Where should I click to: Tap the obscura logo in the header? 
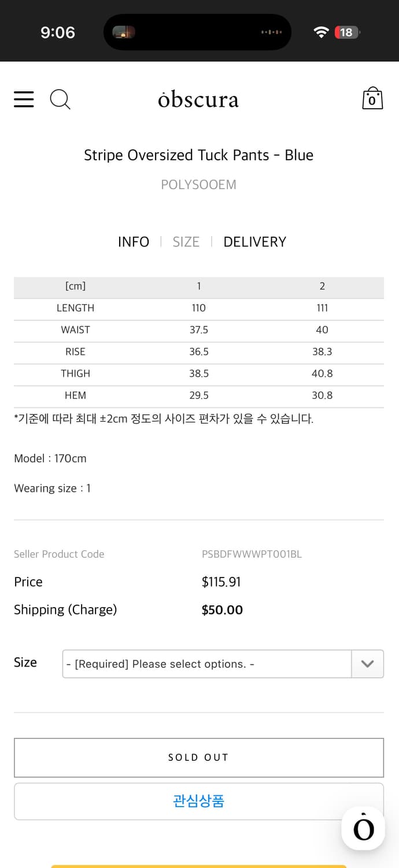[x=198, y=99]
